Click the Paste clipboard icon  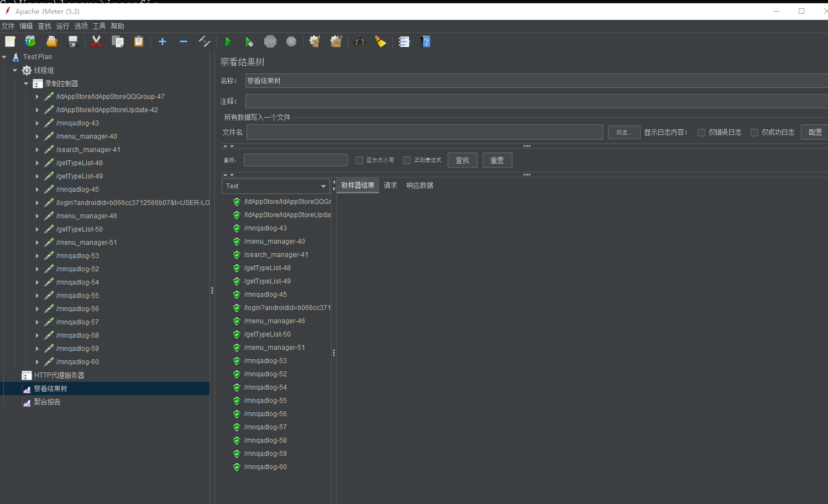[139, 41]
